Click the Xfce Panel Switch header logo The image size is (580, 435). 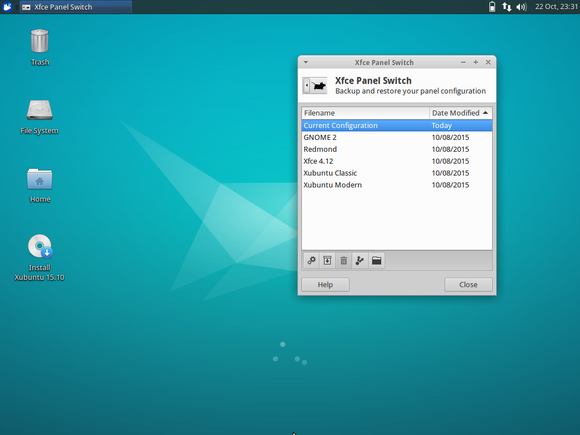point(315,85)
